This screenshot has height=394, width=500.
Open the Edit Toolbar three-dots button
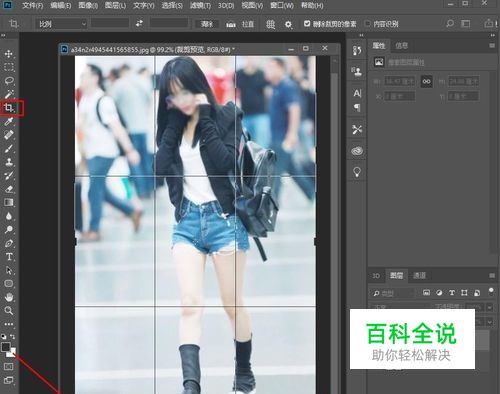9,324
